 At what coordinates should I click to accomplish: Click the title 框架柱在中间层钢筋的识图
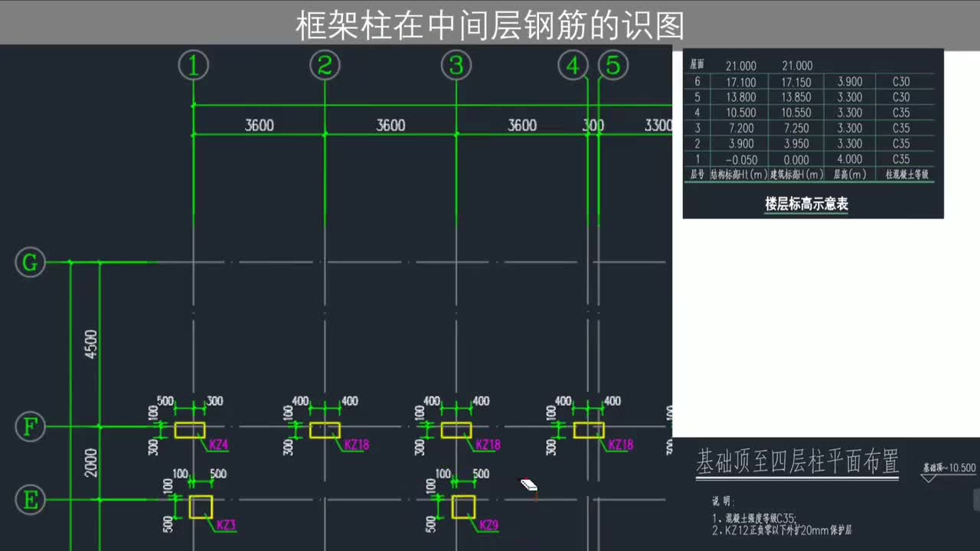point(490,27)
